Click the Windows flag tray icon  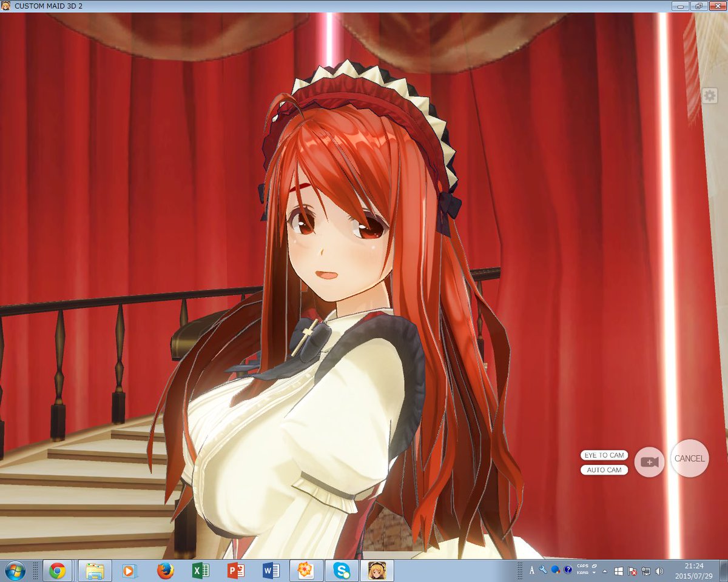point(619,571)
